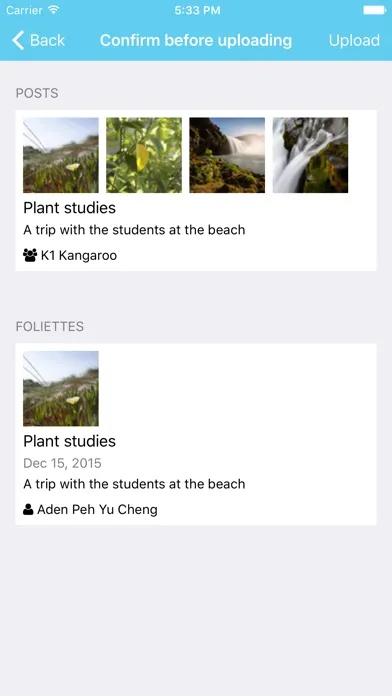Image resolution: width=392 pixels, height=696 pixels.
Task: Tap the Dec 15, 2015 date text
Action: (62, 463)
